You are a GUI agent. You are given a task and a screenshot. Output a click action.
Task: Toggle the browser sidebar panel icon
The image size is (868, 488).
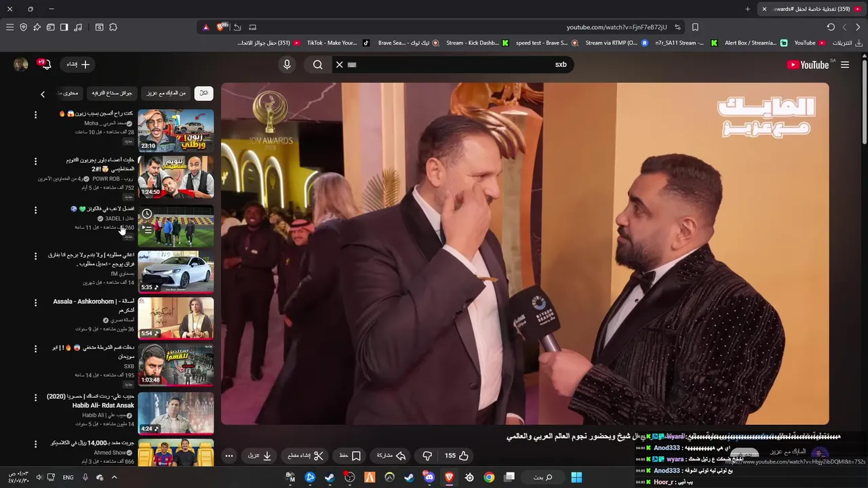tap(64, 27)
